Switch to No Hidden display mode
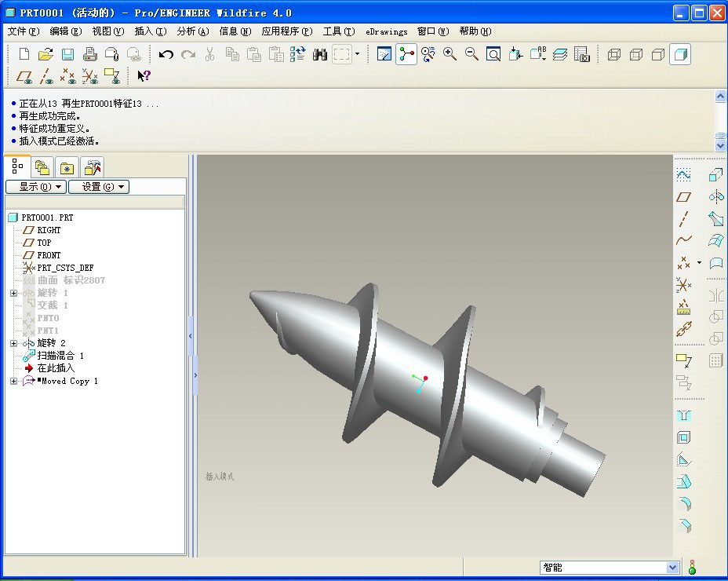Screen dimensions: 728x581 point(658,54)
